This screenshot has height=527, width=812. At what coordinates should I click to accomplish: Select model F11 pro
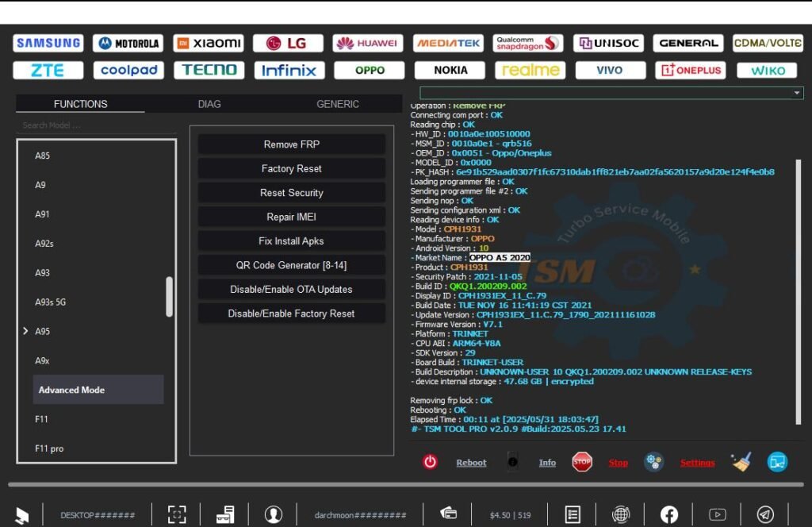[49, 448]
